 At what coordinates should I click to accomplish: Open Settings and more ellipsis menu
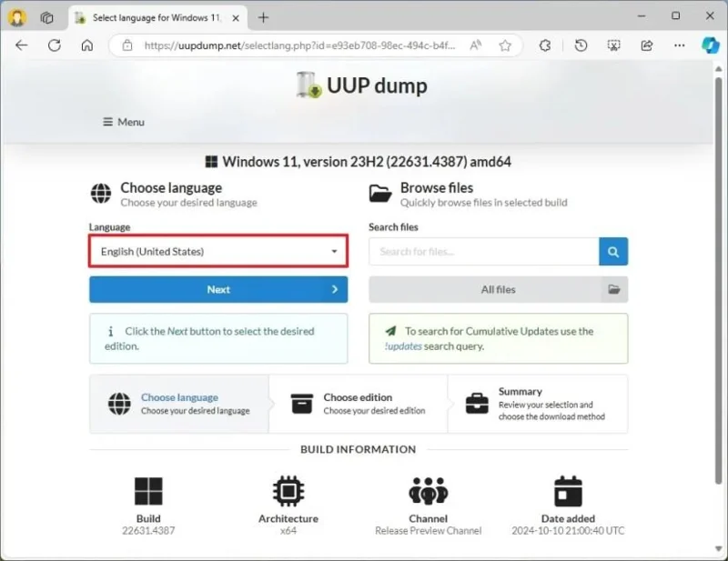[x=679, y=45]
